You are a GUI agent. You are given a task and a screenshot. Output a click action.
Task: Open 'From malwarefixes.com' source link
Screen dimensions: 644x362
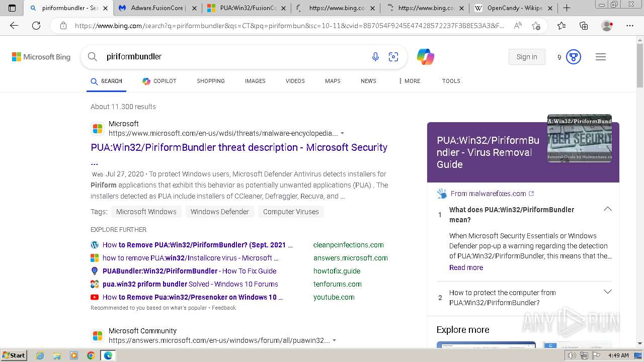click(x=488, y=194)
